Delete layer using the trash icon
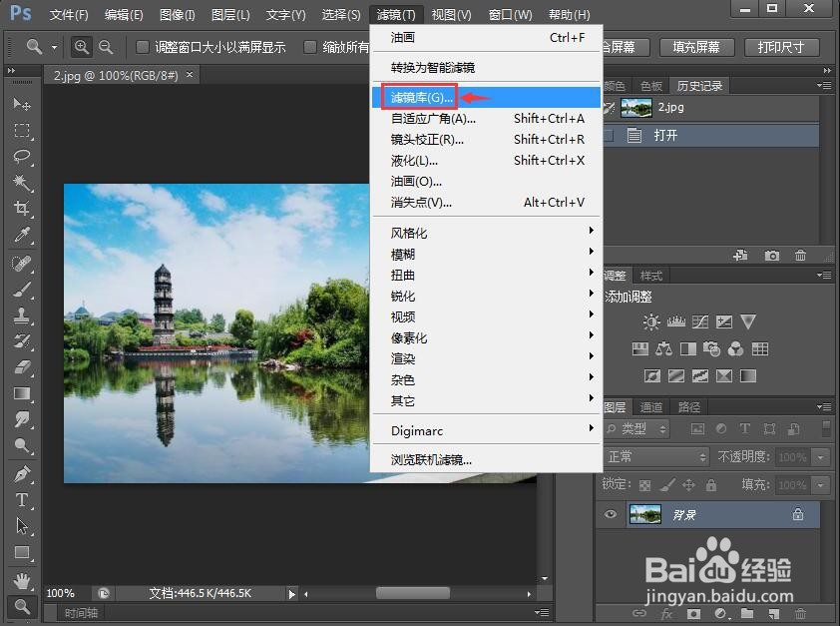The image size is (840, 626). pyautogui.click(x=800, y=613)
